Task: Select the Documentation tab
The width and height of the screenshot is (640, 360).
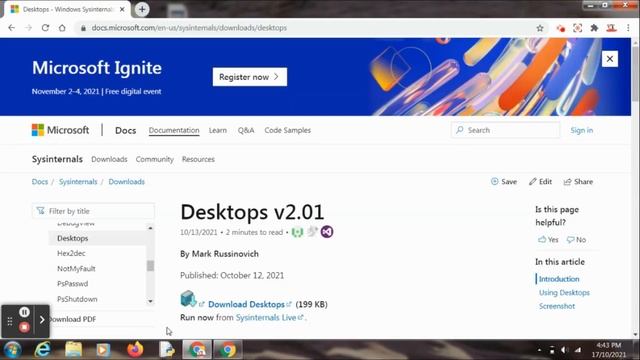Action: click(174, 130)
